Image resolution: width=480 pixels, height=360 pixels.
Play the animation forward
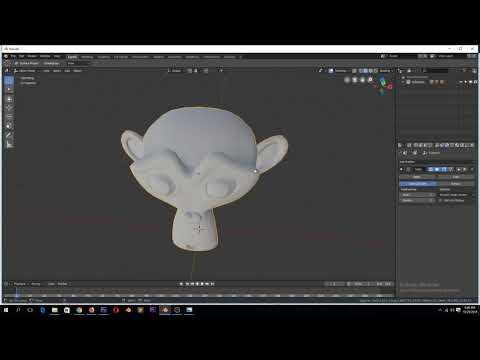202,284
